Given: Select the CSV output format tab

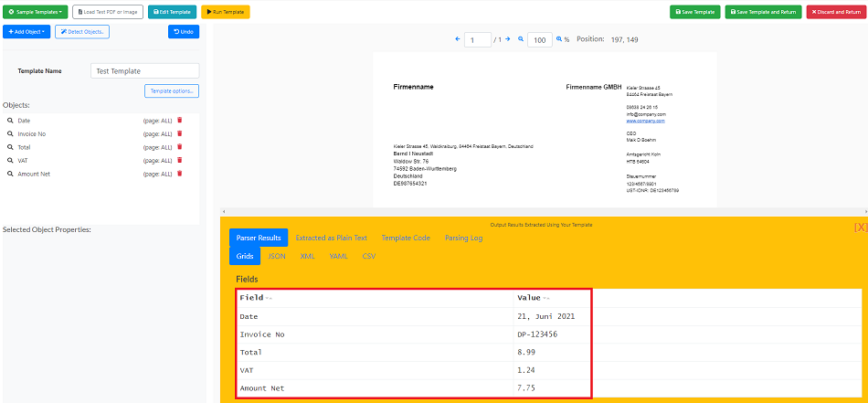Looking at the screenshot, I should (369, 256).
